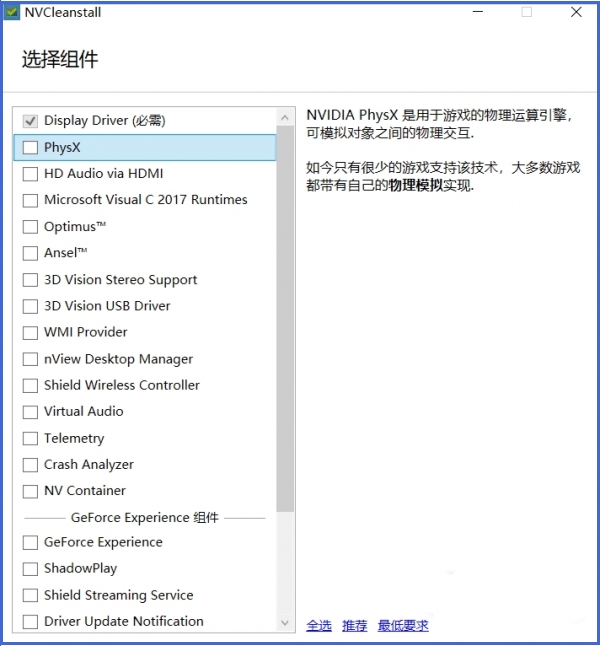Click the scrollbar down arrow in component list
Image resolution: width=600 pixels, height=646 pixels.
tap(285, 623)
